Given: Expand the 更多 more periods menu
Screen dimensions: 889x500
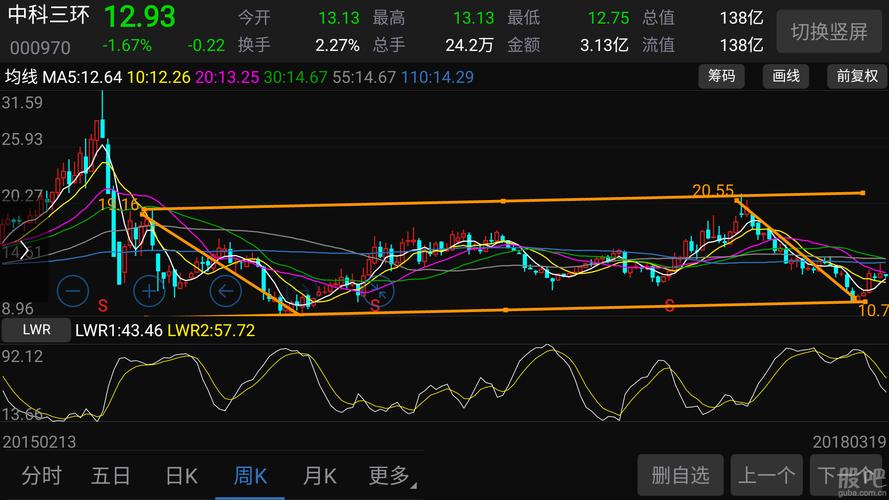Looking at the screenshot, I should (391, 476).
